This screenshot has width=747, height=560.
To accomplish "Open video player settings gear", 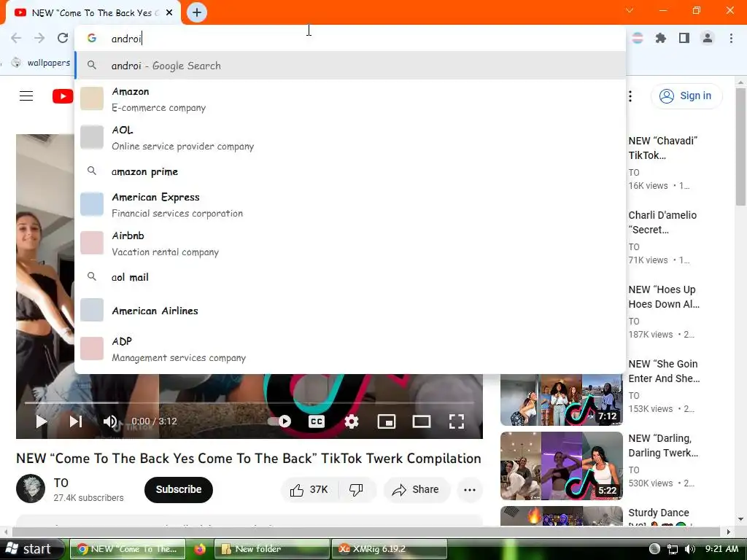I will point(352,421).
